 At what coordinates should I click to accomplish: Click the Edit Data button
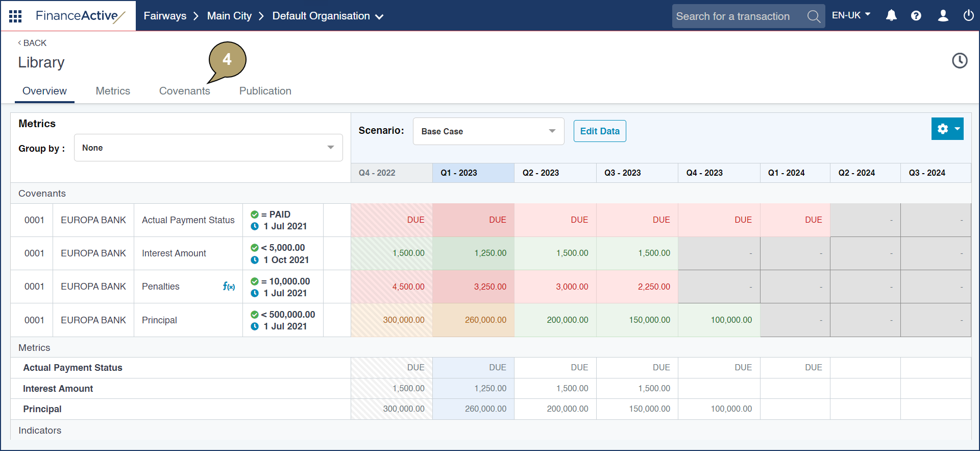[600, 131]
